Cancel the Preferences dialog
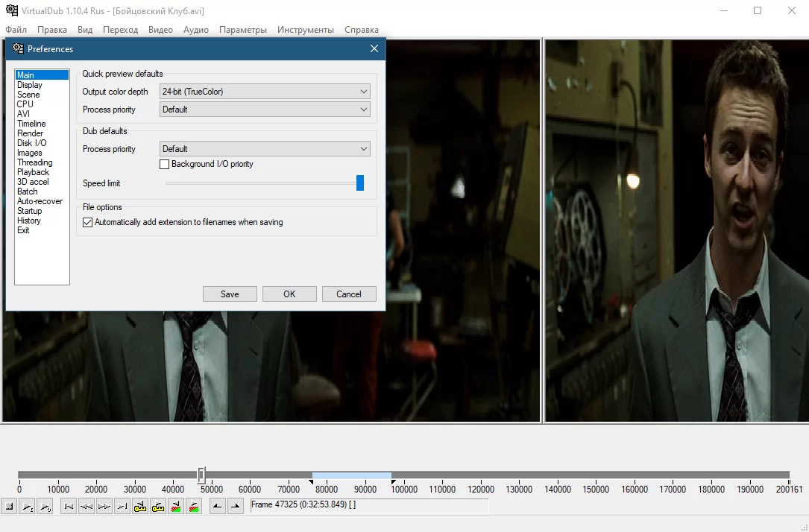This screenshot has height=532, width=809. click(349, 294)
